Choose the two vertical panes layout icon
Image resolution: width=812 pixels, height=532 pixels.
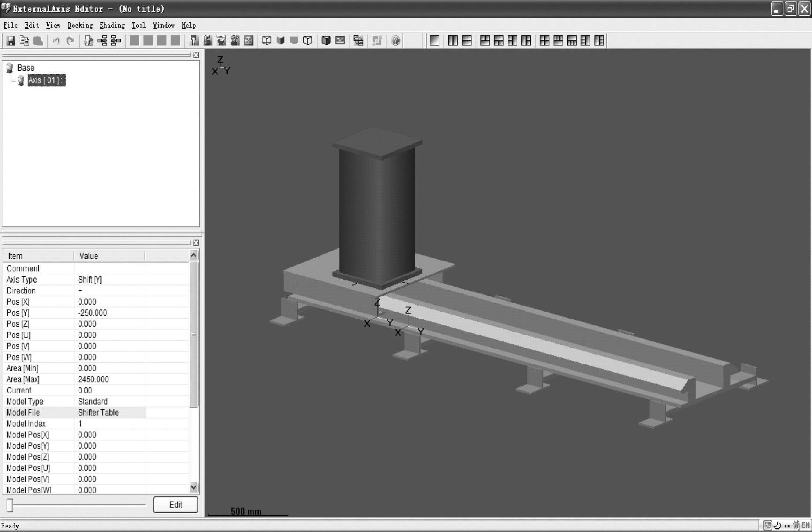point(453,41)
